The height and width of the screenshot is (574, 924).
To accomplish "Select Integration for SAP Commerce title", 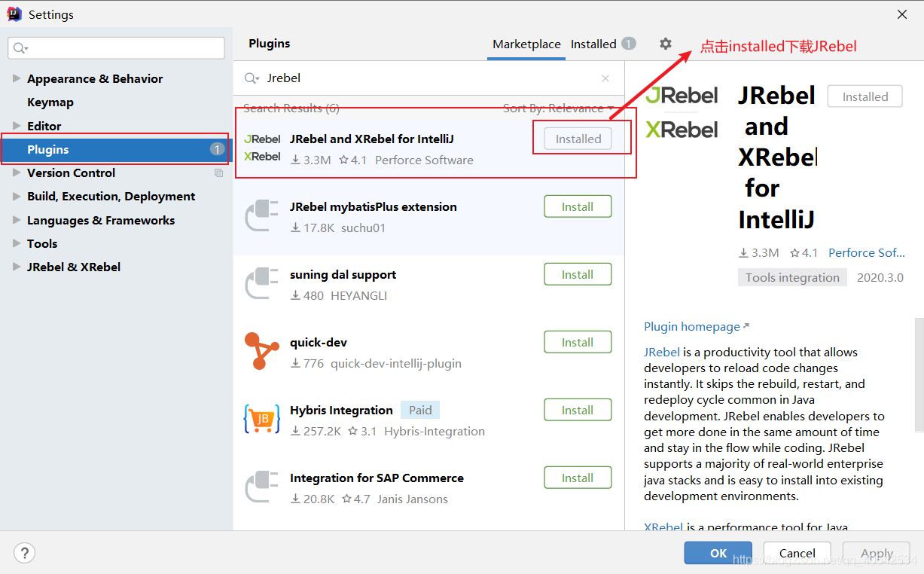I will (377, 478).
